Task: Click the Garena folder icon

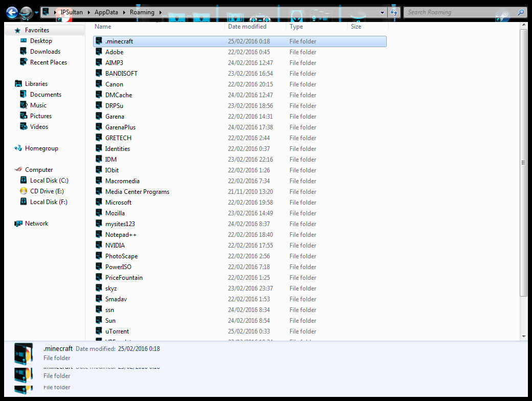Action: [99, 117]
